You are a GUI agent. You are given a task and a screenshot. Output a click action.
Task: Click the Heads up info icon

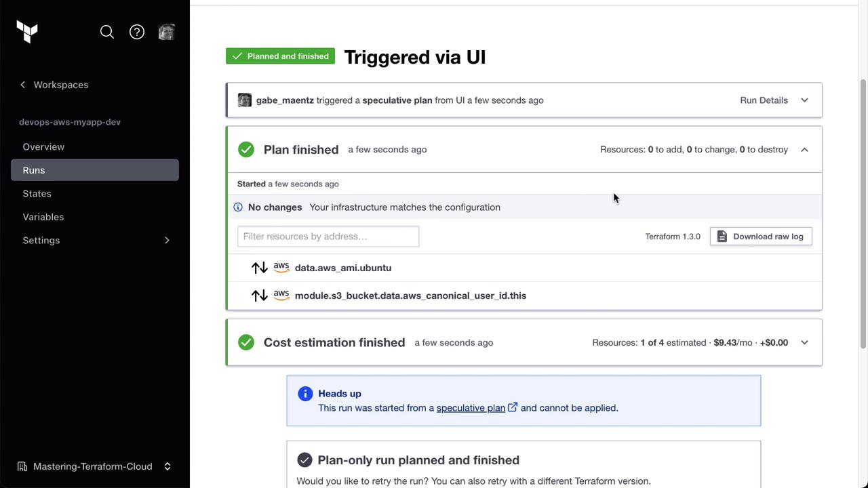point(305,394)
